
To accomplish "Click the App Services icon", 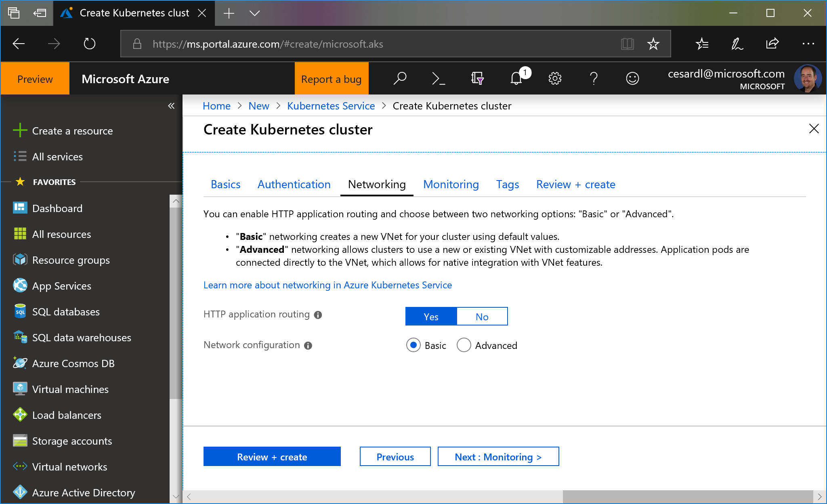I will 20,286.
